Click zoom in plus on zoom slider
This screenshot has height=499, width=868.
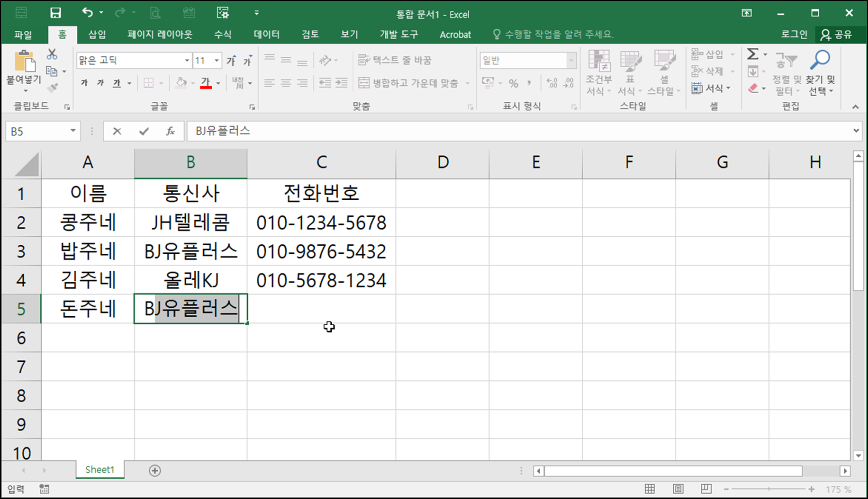pos(812,489)
